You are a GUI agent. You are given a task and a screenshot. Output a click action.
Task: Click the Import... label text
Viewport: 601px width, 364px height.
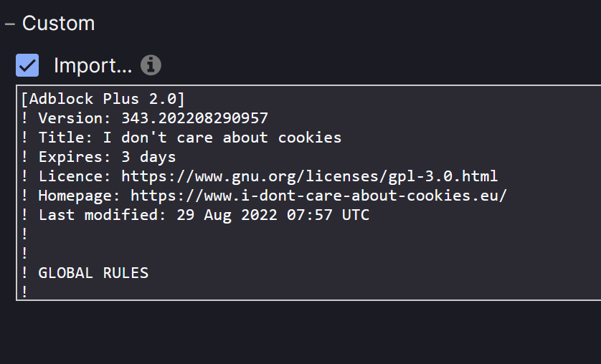point(93,66)
